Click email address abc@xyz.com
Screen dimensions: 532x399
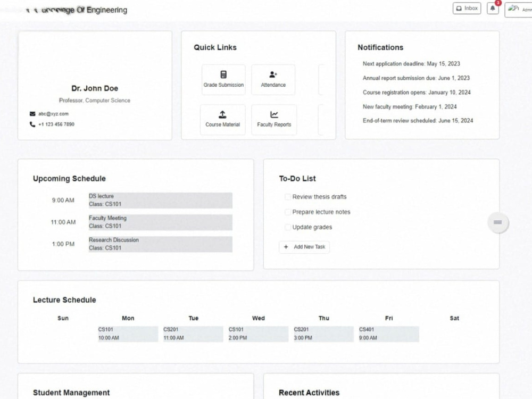(x=53, y=114)
